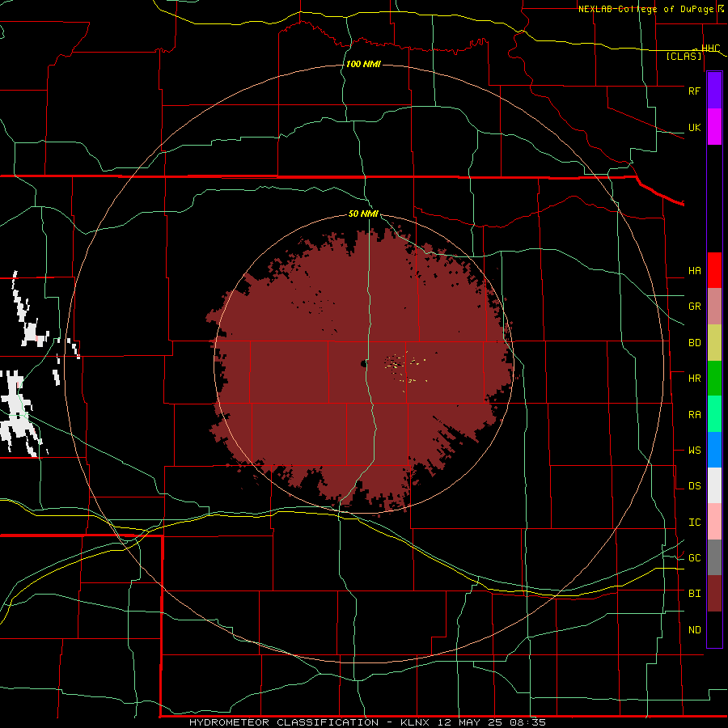Click the UK legend label
The width and height of the screenshot is (728, 728).
[x=694, y=127]
